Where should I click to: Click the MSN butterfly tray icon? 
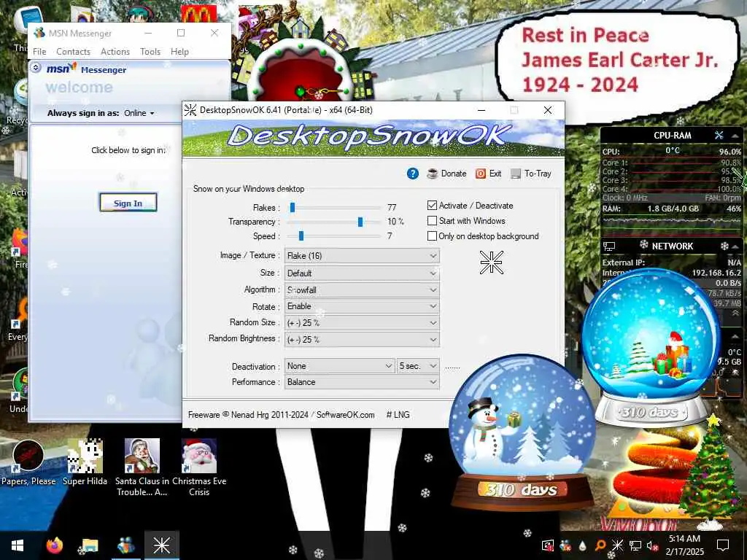(x=565, y=545)
